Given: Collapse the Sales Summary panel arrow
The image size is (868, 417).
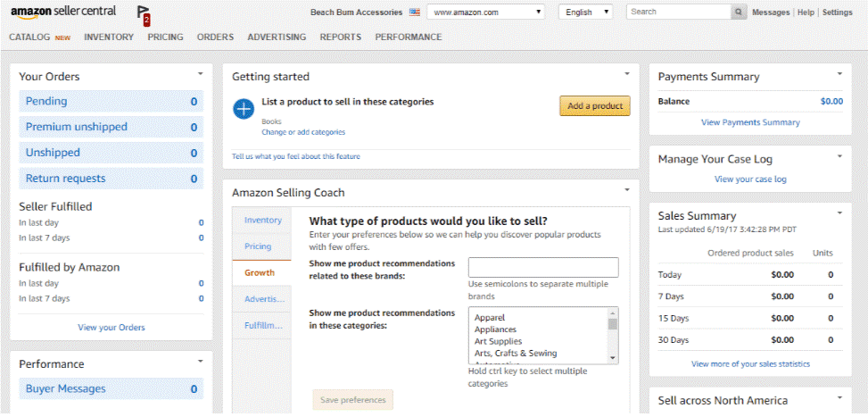Looking at the screenshot, I should [x=839, y=213].
